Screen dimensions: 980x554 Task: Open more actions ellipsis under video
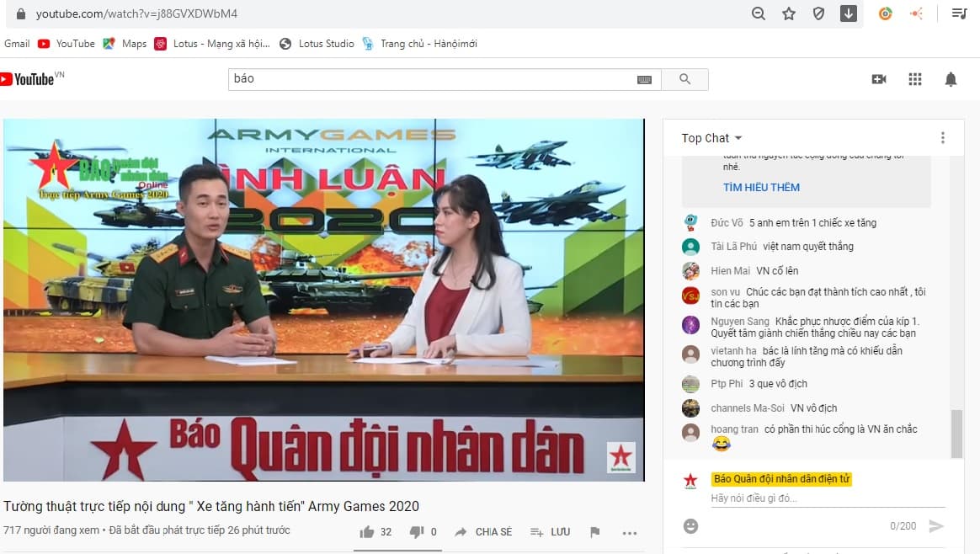click(630, 533)
